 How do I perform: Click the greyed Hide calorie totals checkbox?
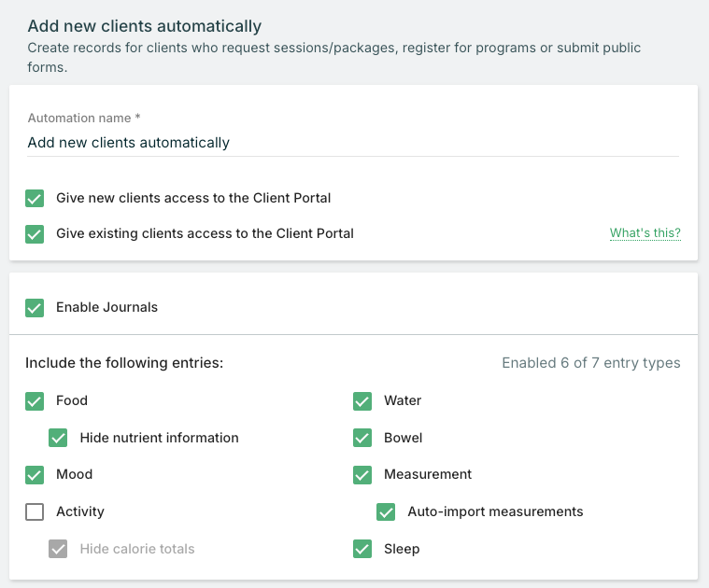coord(58,550)
